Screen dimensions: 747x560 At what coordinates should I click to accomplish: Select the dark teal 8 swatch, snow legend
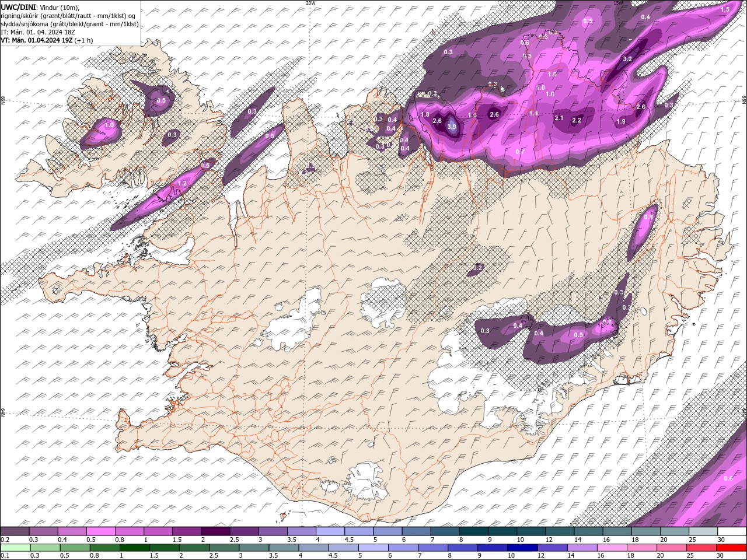(474, 531)
